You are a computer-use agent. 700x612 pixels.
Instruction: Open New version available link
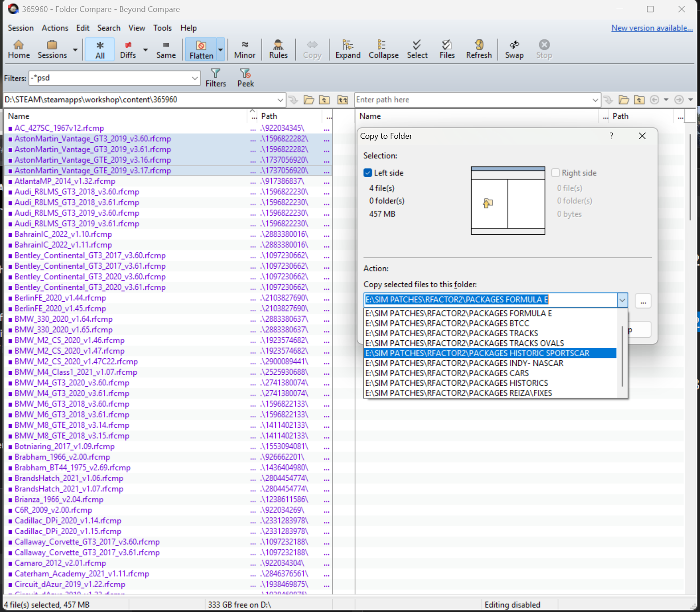point(652,28)
